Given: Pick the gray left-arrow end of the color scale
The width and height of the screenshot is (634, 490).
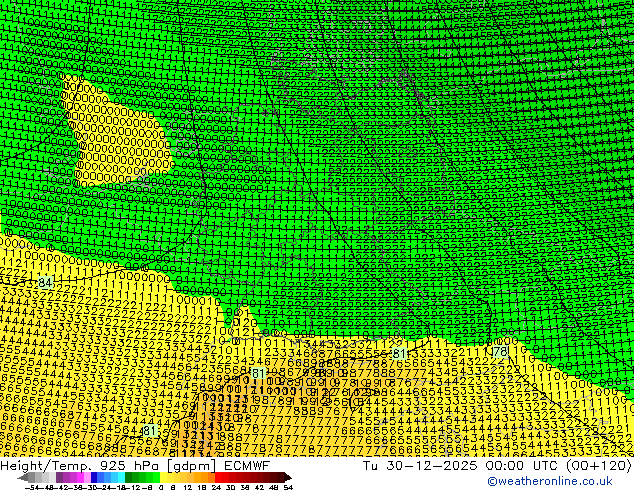Looking at the screenshot, I should click(x=23, y=477).
